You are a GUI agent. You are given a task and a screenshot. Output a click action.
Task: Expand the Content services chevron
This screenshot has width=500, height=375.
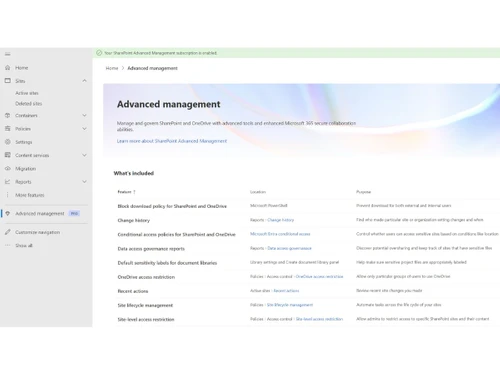point(85,155)
